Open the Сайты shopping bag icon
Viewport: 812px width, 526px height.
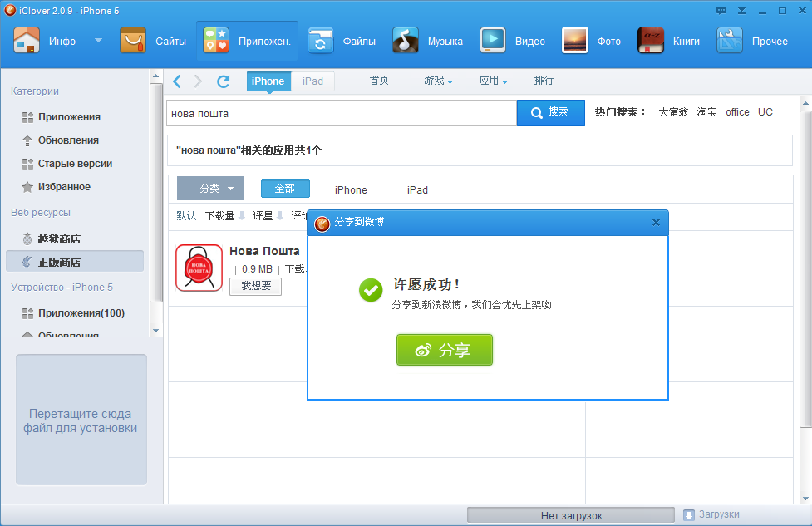(x=133, y=41)
